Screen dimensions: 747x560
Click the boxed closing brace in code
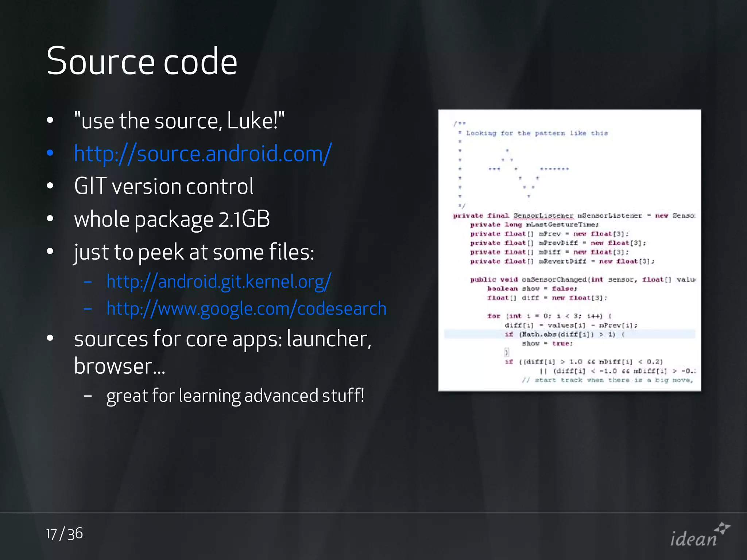[x=507, y=352]
